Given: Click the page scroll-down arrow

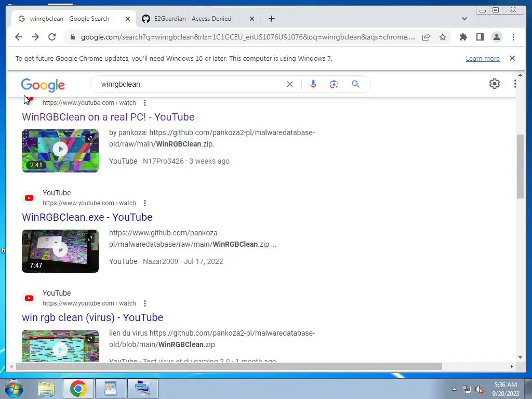Looking at the screenshot, I should click(x=520, y=357).
